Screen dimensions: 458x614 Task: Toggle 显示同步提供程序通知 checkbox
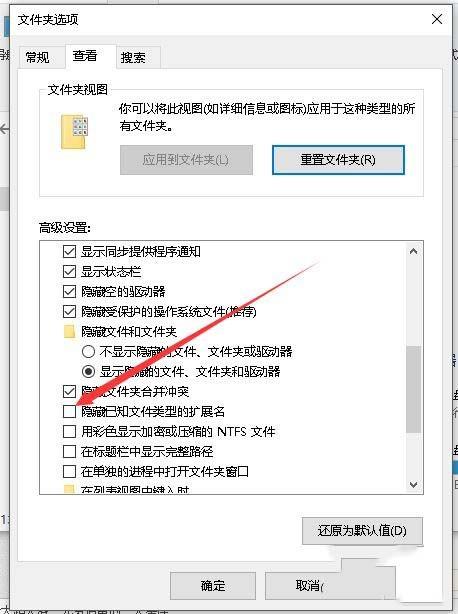(69, 251)
